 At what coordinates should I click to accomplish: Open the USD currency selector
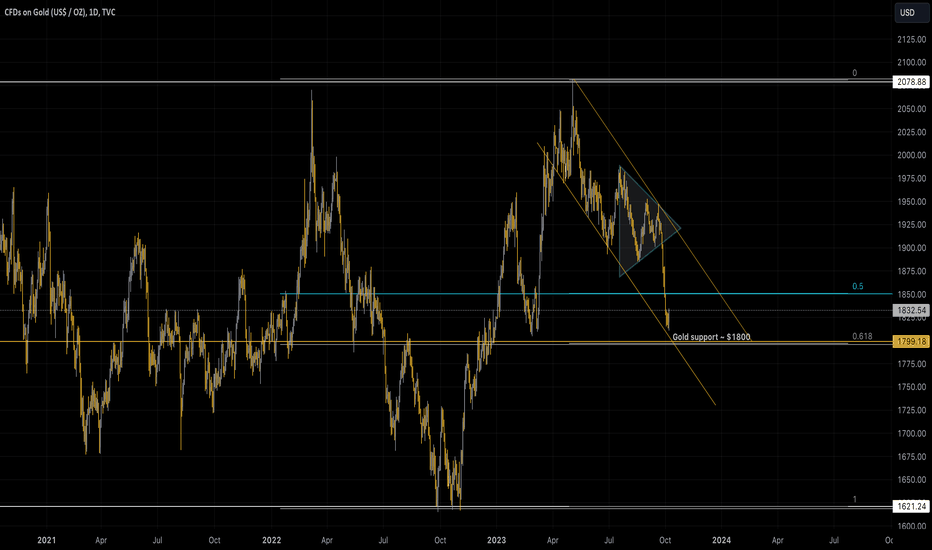[x=911, y=12]
